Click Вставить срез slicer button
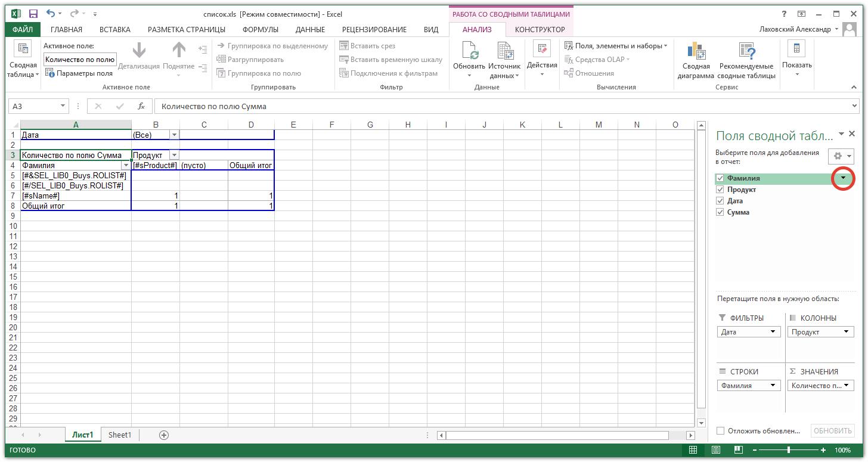Screen dimensions: 868x462 coord(367,46)
